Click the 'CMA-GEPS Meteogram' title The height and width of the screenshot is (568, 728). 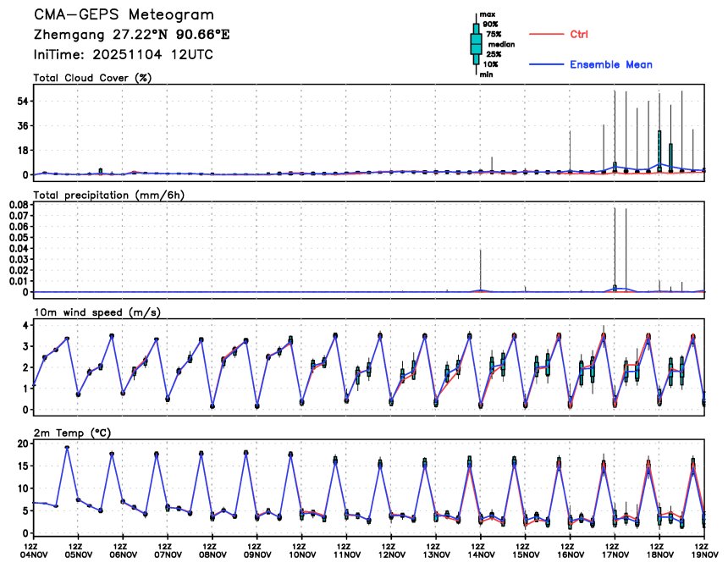(123, 15)
